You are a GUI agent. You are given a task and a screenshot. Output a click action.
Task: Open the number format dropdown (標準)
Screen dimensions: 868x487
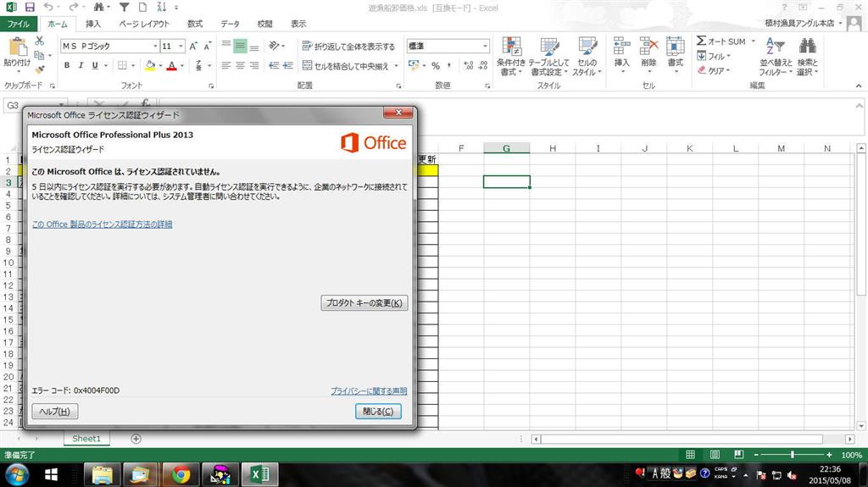pyautogui.click(x=486, y=47)
